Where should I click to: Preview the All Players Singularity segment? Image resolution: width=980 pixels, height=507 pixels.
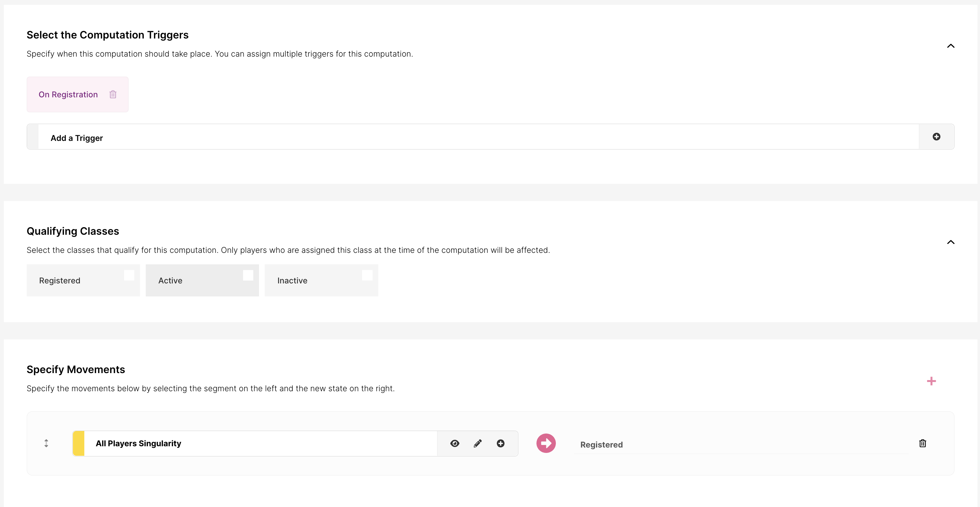click(x=455, y=443)
